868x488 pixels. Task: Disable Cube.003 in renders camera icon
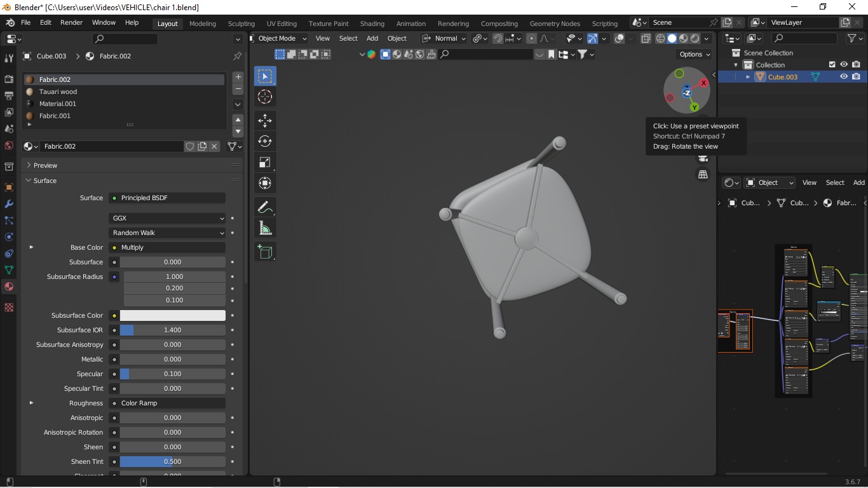[856, 77]
